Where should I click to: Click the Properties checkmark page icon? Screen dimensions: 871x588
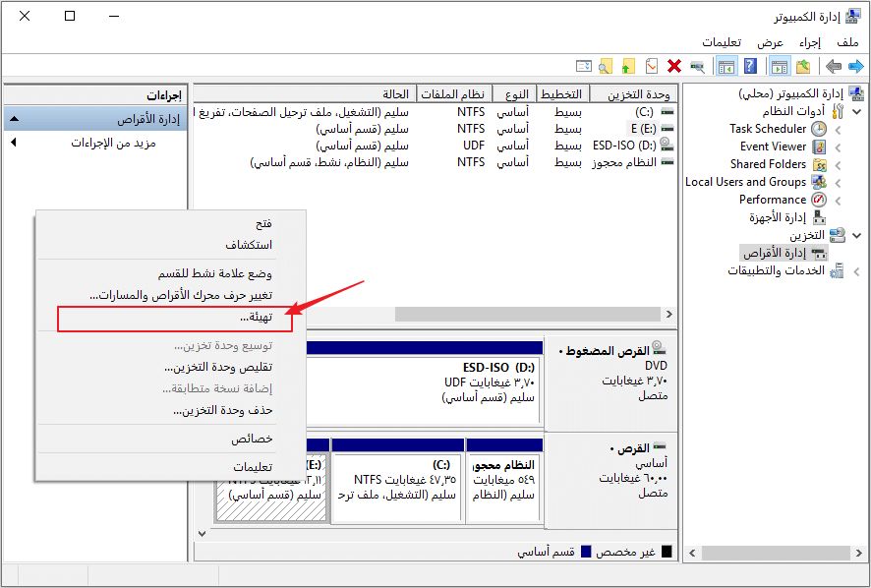(652, 67)
